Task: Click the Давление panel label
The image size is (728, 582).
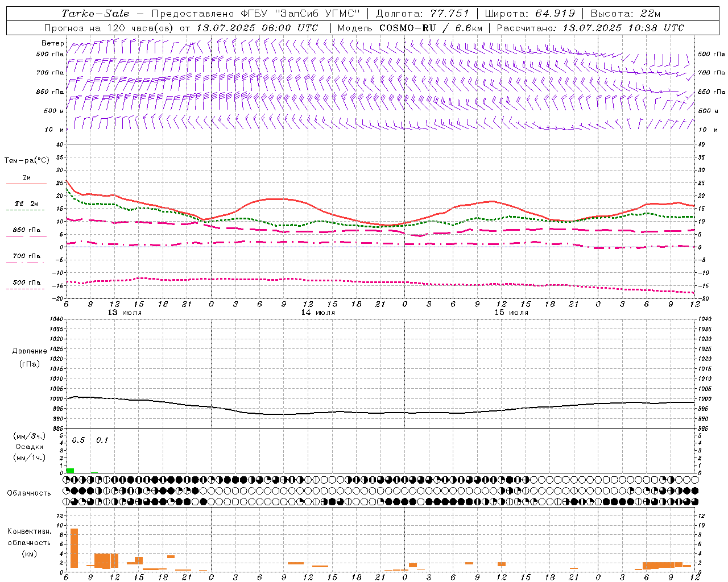Action: click(30, 351)
